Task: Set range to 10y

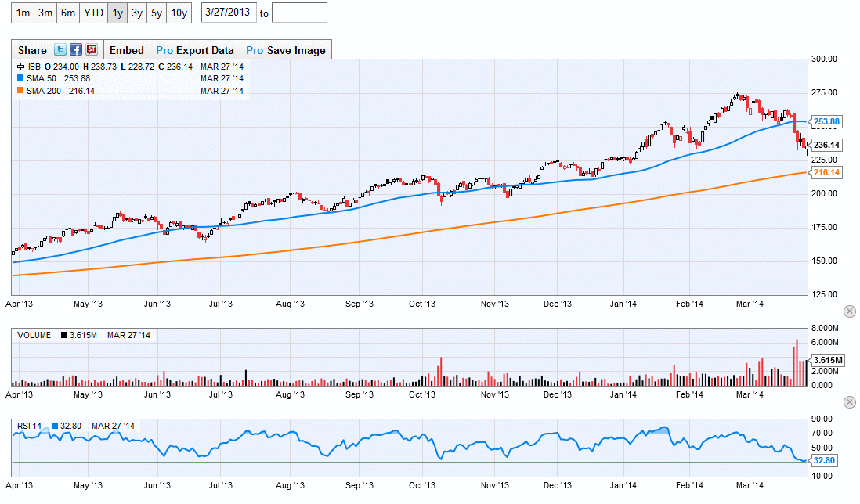Action: click(x=179, y=13)
